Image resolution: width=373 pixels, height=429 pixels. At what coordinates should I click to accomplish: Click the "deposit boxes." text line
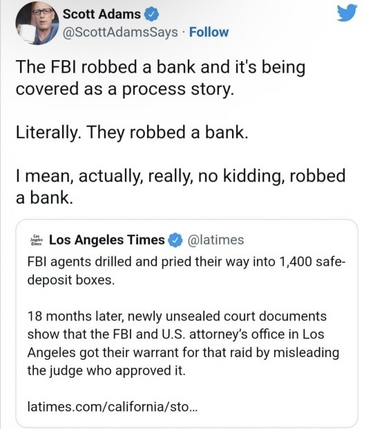click(x=71, y=280)
